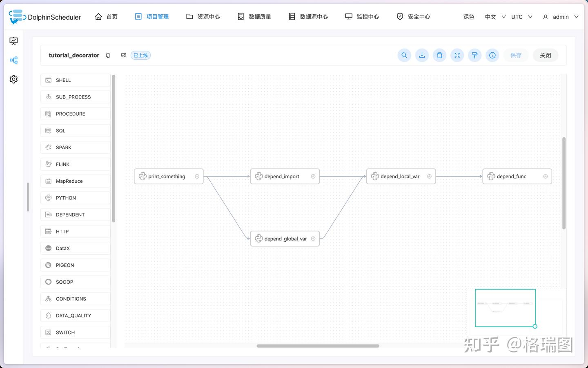The height and width of the screenshot is (368, 588).
Task: Open the settings gear in left sidebar
Action: pyautogui.click(x=13, y=79)
